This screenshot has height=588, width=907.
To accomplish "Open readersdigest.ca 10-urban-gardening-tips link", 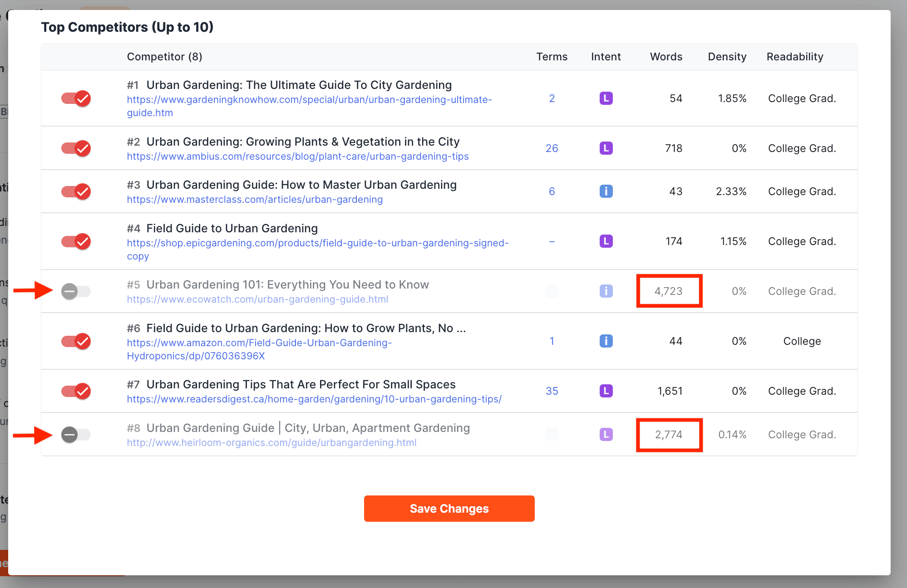I will [x=314, y=399].
